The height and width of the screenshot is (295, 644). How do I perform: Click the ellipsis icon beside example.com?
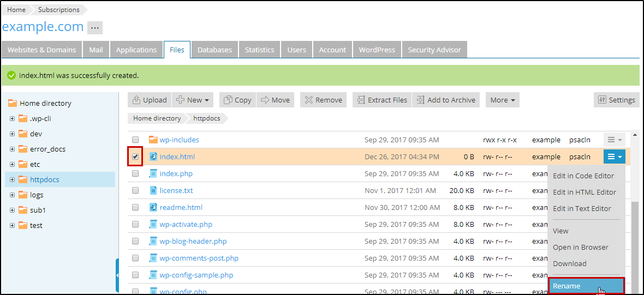tap(95, 27)
